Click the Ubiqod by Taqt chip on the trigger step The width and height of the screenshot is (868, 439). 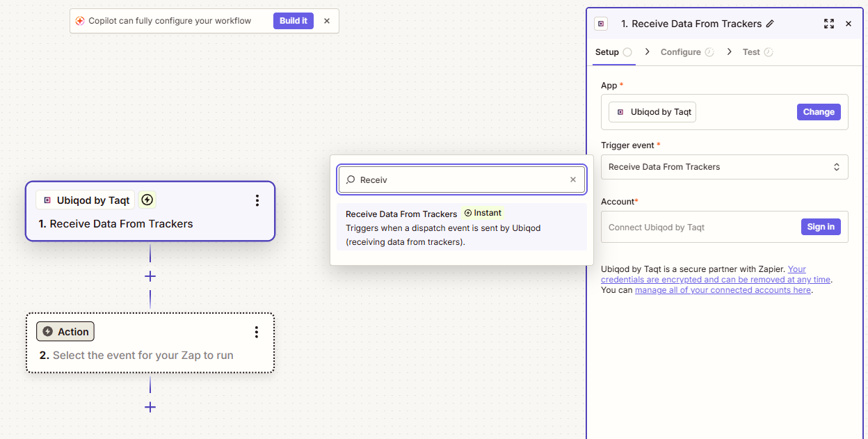pyautogui.click(x=86, y=200)
